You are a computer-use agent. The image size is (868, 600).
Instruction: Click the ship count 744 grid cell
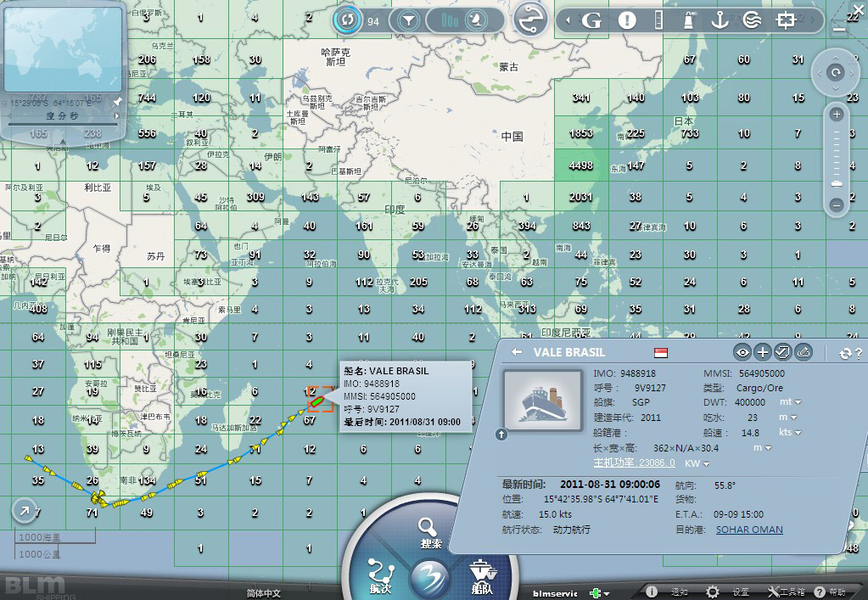click(x=147, y=98)
